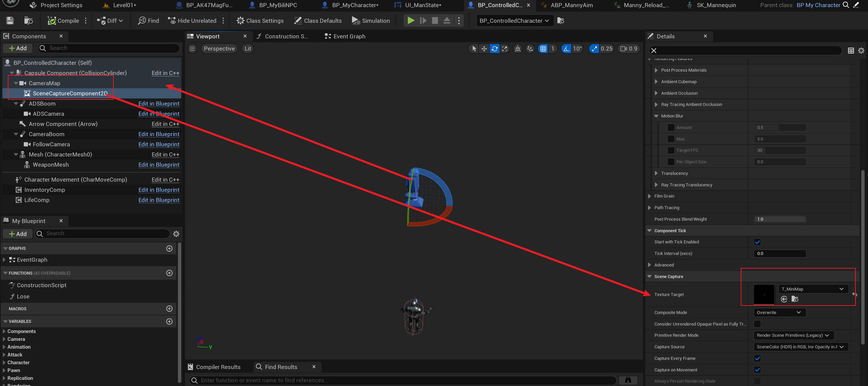Open Find in blueprint
Image resolution: width=868 pixels, height=386 pixels.
pos(148,21)
